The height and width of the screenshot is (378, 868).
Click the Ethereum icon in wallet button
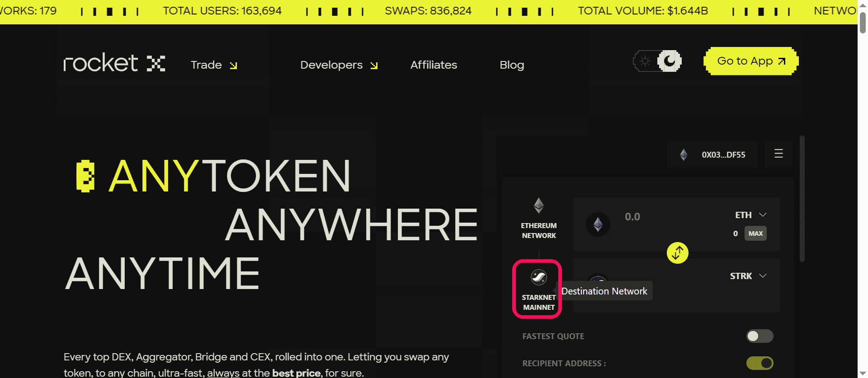684,155
